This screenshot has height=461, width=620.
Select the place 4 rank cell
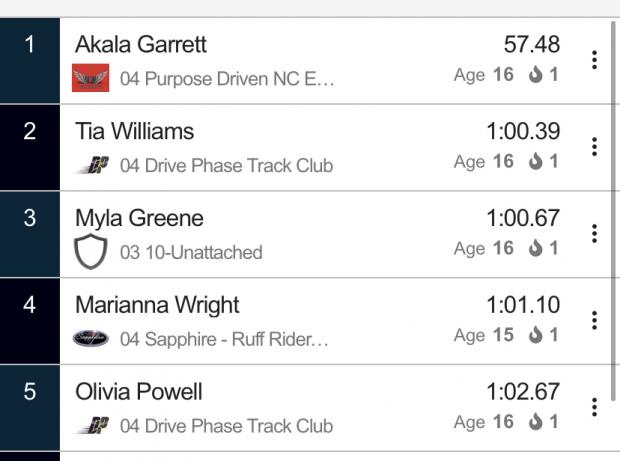tap(30, 321)
